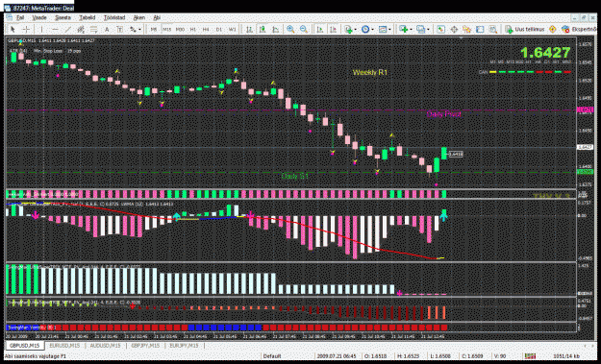Open the Tabelid menu
The image size is (601, 364).
click(x=87, y=17)
